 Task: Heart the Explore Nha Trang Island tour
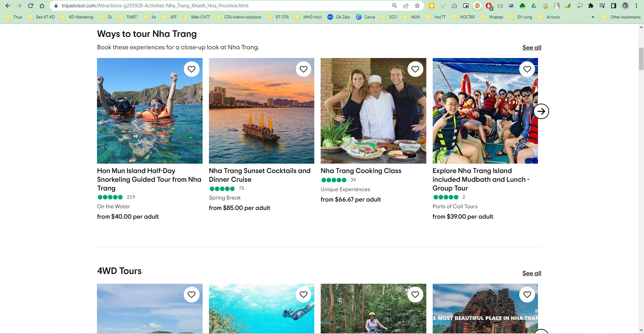click(x=527, y=69)
